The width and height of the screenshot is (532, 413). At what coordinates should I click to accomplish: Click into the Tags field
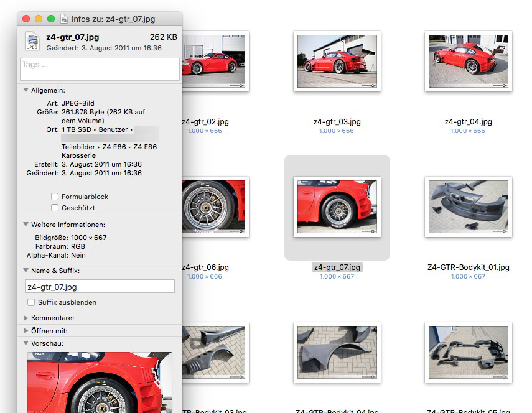100,70
